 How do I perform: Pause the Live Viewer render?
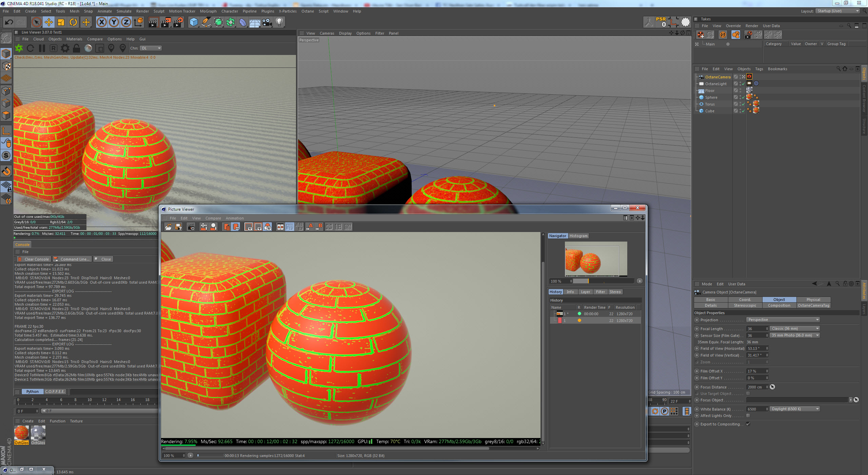click(x=42, y=48)
